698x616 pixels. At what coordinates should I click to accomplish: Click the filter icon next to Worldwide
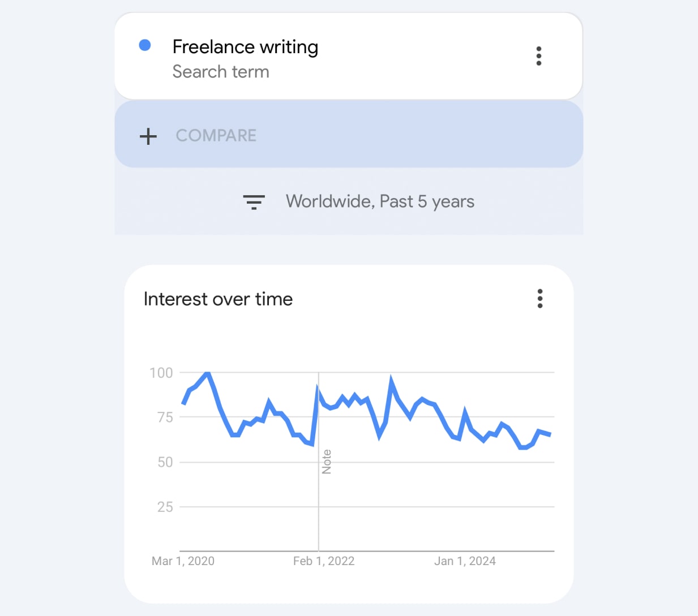point(254,201)
